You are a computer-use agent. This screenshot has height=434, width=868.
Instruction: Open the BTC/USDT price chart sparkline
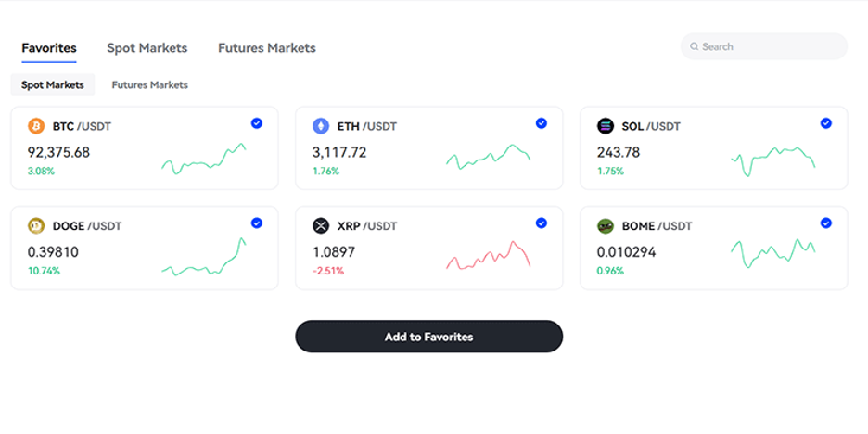click(x=204, y=160)
